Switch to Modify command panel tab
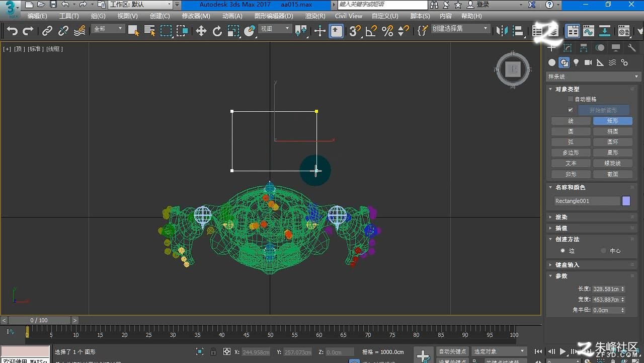 [x=568, y=48]
